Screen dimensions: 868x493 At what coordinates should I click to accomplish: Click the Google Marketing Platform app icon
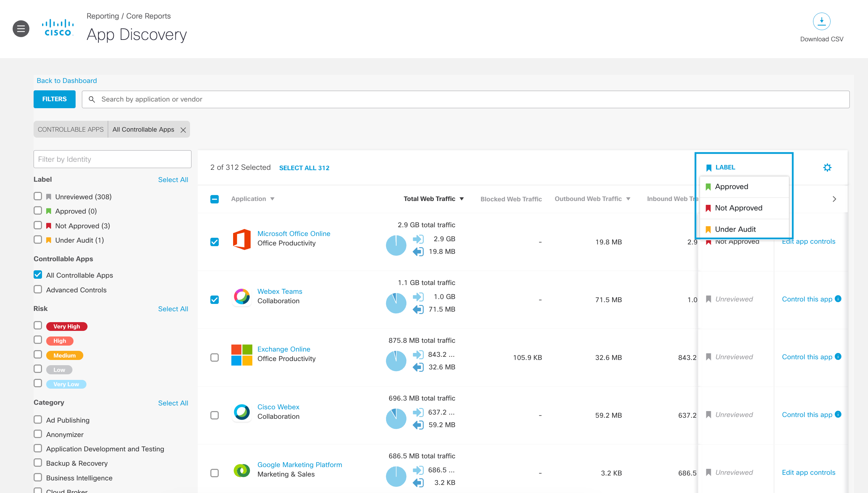click(x=241, y=470)
